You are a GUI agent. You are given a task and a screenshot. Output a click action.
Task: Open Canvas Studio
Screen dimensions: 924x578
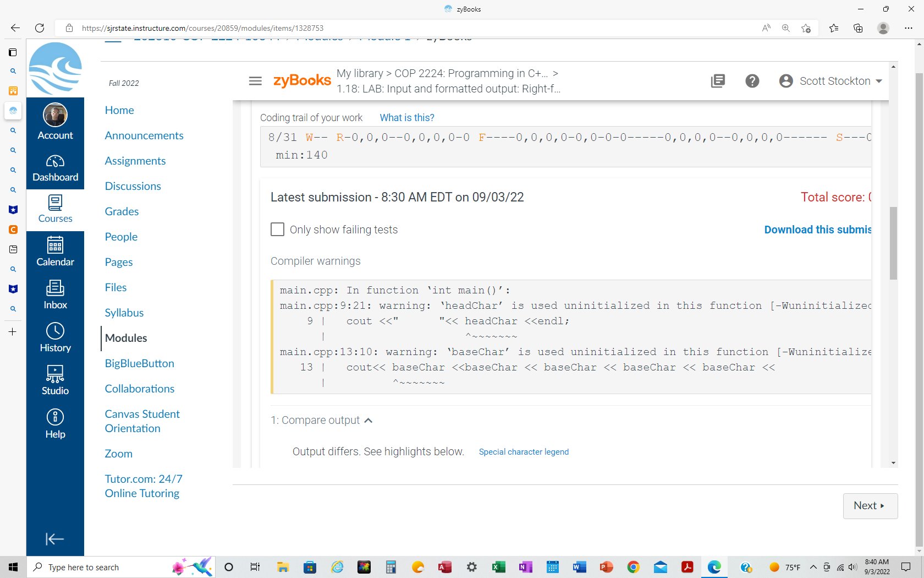55,381
